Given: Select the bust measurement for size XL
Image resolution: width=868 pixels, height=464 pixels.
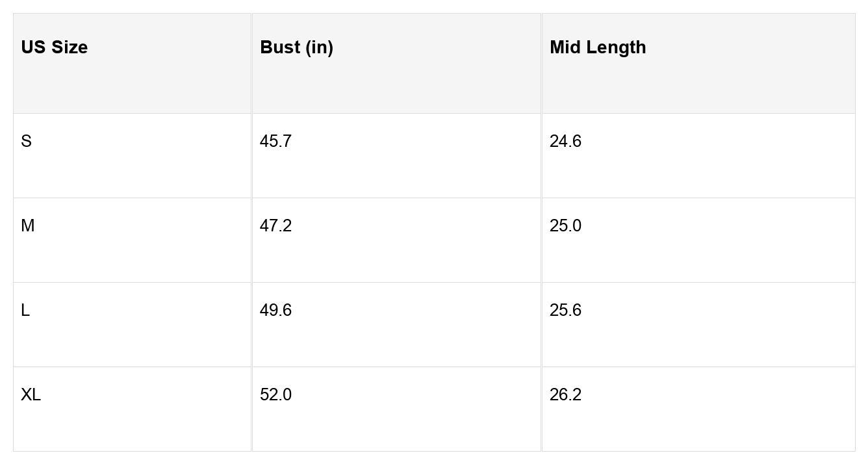Looking at the screenshot, I should (x=275, y=394).
